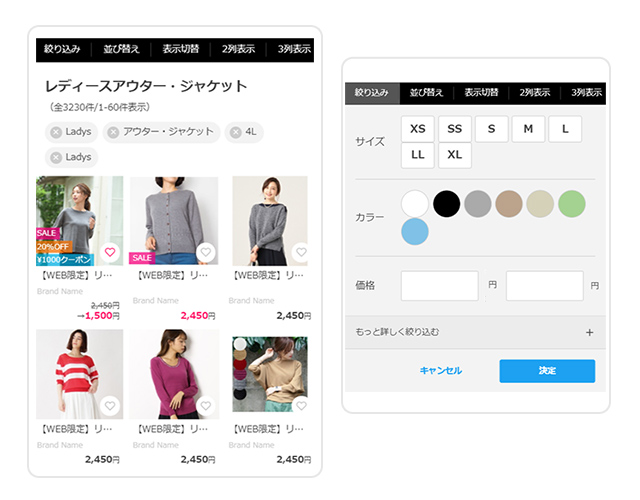Switch to 3列表示 in the product list bar
The height and width of the screenshot is (500, 640).
tap(293, 50)
